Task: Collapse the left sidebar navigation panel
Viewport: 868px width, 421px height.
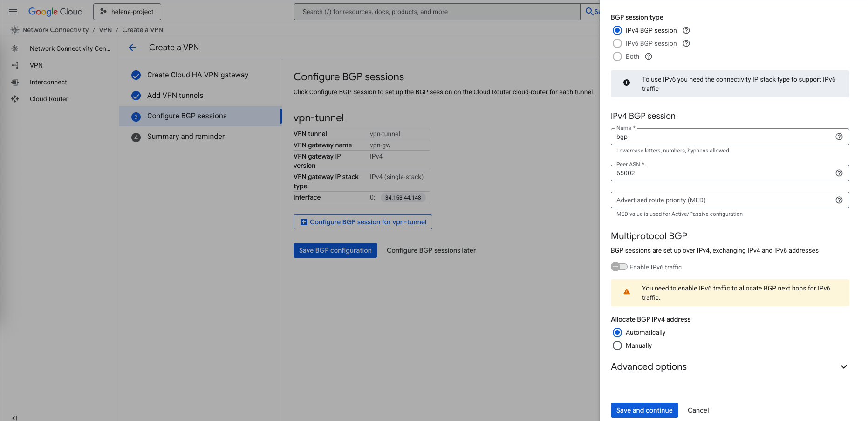Action: coord(14,418)
